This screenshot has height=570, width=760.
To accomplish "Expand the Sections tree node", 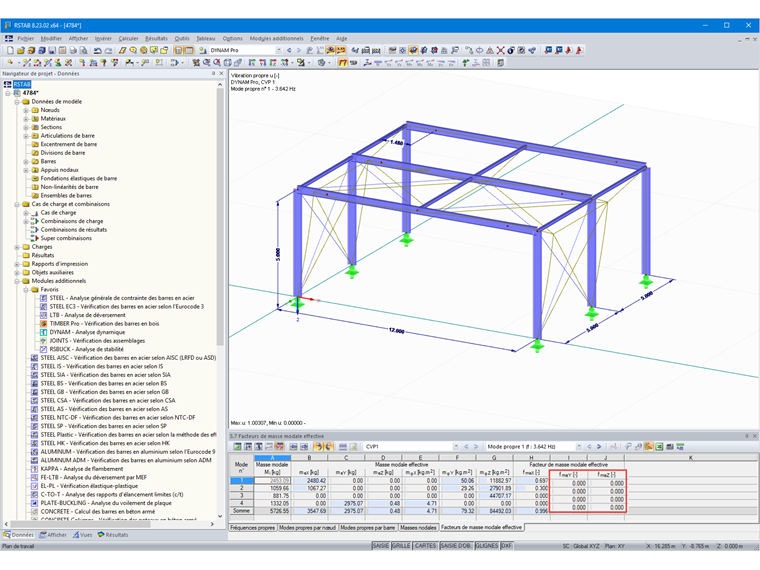I will (x=26, y=127).
